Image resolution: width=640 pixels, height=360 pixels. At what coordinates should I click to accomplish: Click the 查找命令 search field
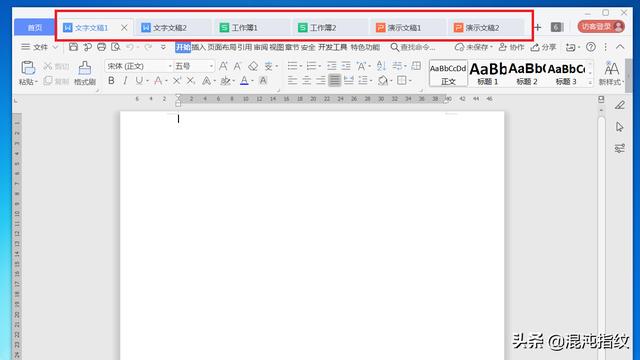[413, 47]
